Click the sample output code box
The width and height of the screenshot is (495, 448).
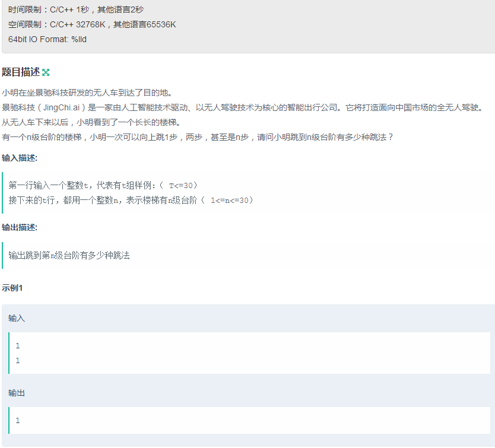point(249,420)
